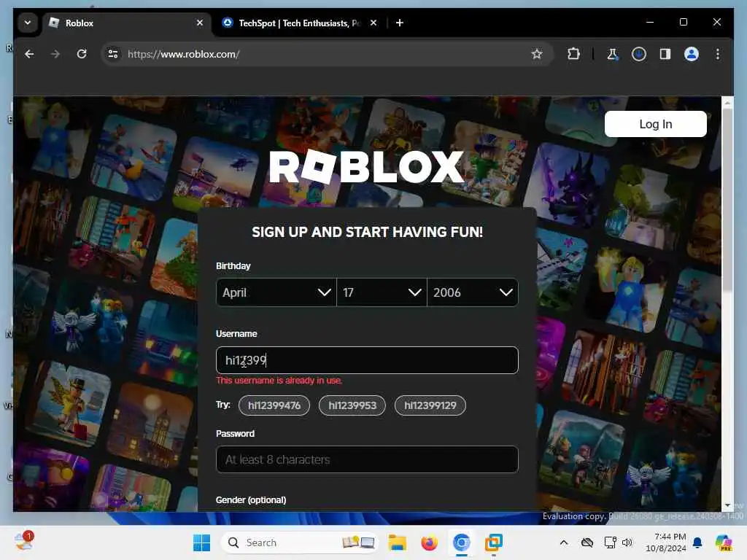
Task: Click the Birthday label
Action: pos(233,265)
